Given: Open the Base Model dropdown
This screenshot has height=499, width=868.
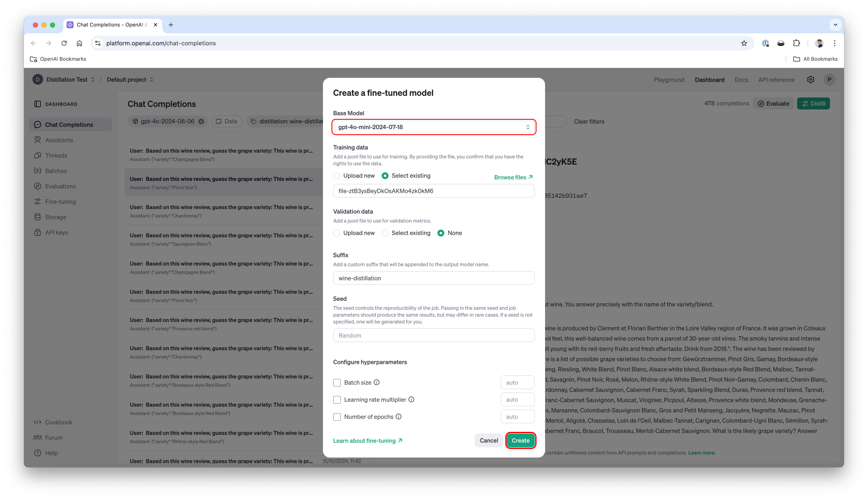Looking at the screenshot, I should 433,127.
